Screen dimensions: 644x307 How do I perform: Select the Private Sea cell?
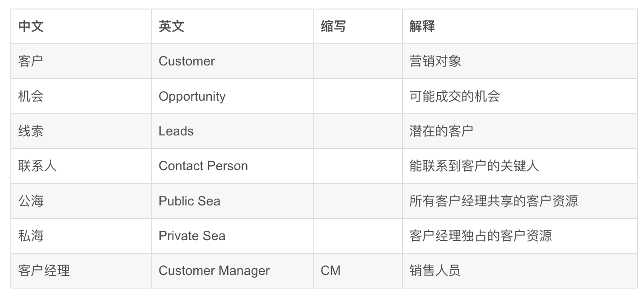click(x=233, y=236)
